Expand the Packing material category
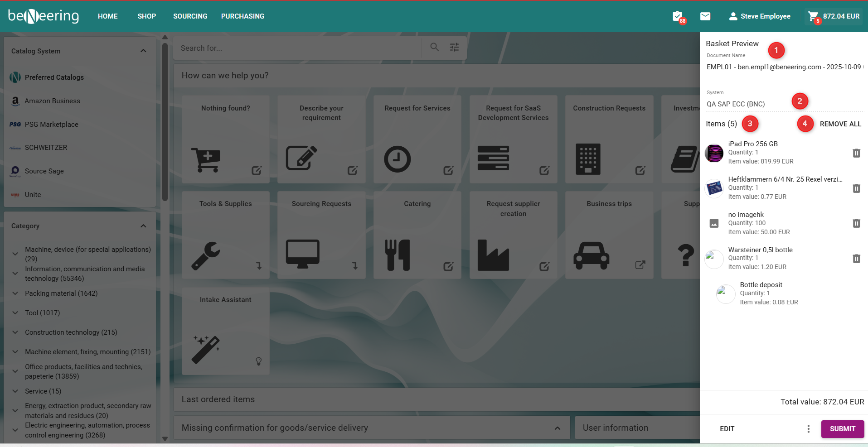Image resolution: width=868 pixels, height=447 pixels. pos(15,293)
